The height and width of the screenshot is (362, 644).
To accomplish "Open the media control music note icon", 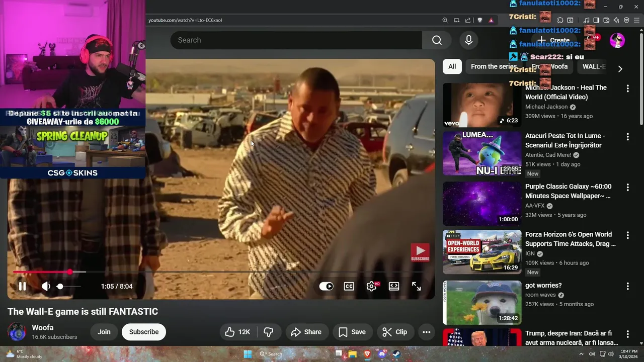I will coord(586,20).
